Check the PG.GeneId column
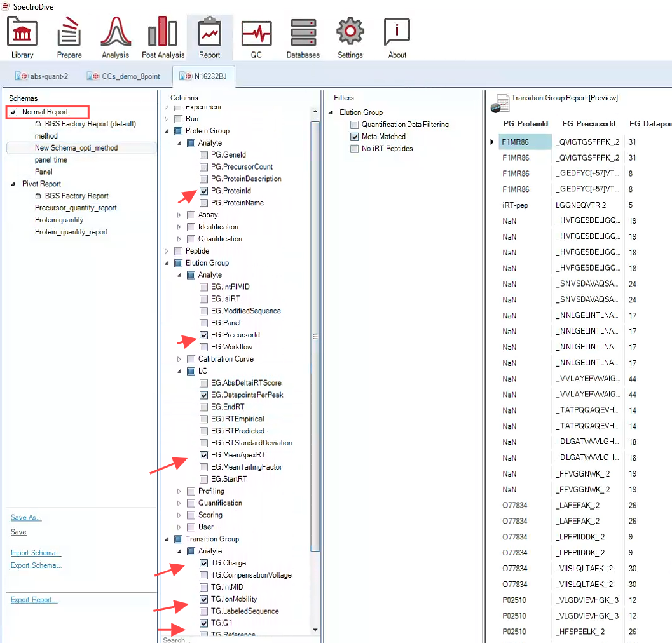Image resolution: width=672 pixels, height=643 pixels. [x=204, y=155]
